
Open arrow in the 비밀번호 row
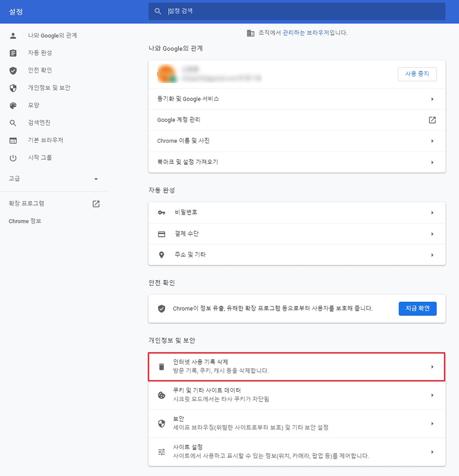click(432, 213)
